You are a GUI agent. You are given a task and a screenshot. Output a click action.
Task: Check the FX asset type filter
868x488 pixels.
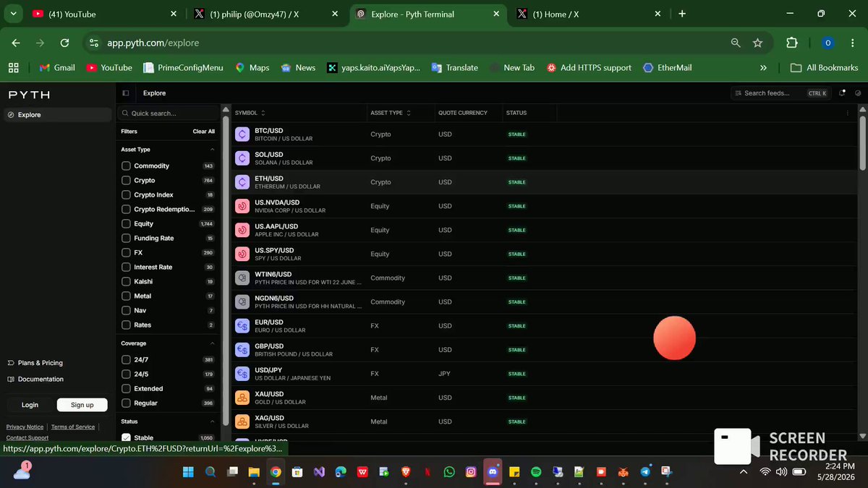[x=126, y=253]
